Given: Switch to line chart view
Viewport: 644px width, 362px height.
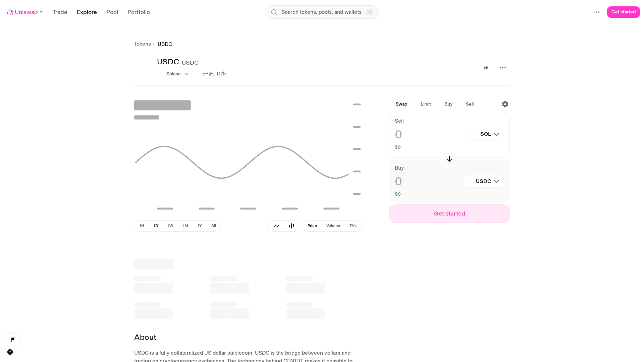Looking at the screenshot, I should click(x=276, y=226).
